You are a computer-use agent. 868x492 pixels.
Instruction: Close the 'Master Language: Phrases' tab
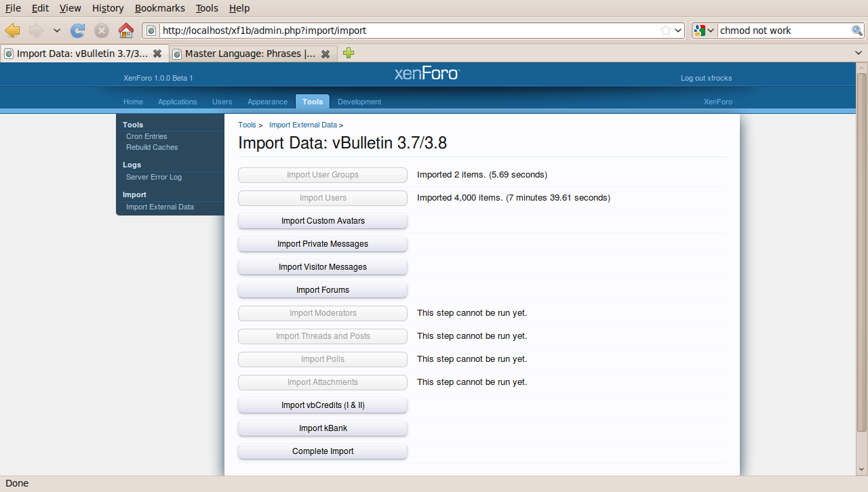click(x=325, y=54)
